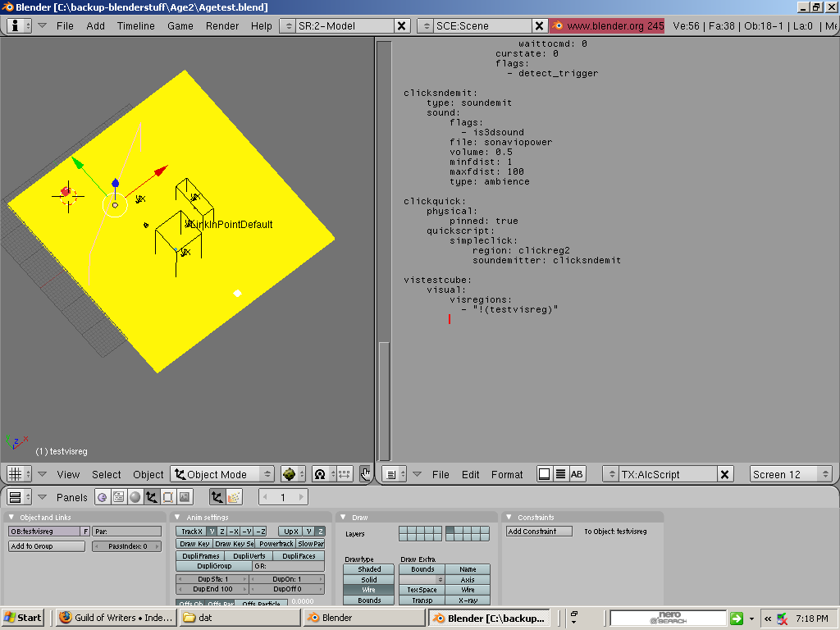This screenshot has width=840, height=630.
Task: Open the info window type selector
Action: point(20,25)
